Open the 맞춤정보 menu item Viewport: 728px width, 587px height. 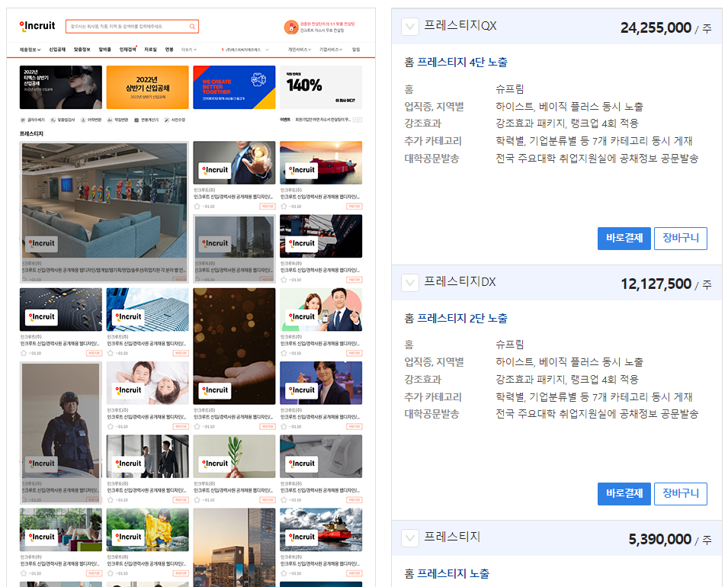pyautogui.click(x=82, y=50)
